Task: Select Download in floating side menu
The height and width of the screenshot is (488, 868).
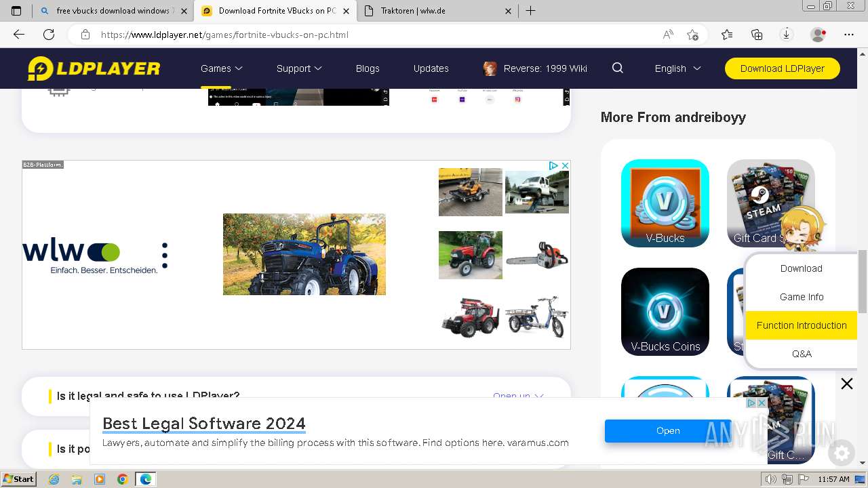Action: (x=802, y=268)
